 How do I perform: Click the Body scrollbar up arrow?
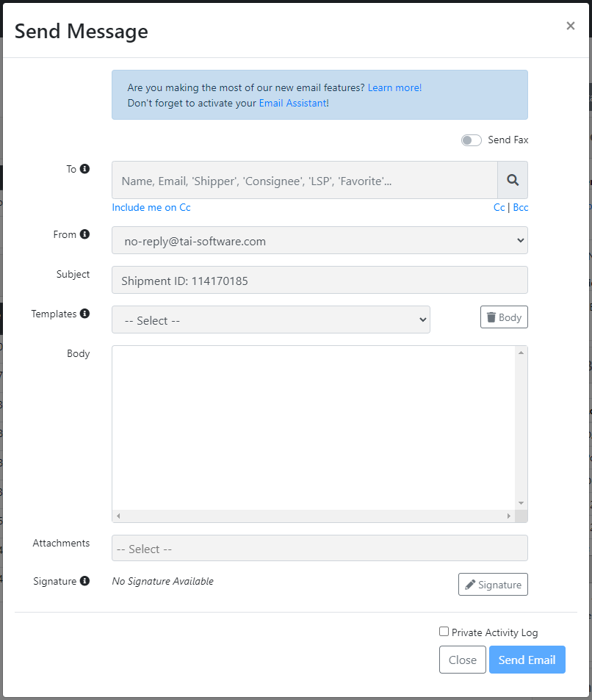(521, 353)
